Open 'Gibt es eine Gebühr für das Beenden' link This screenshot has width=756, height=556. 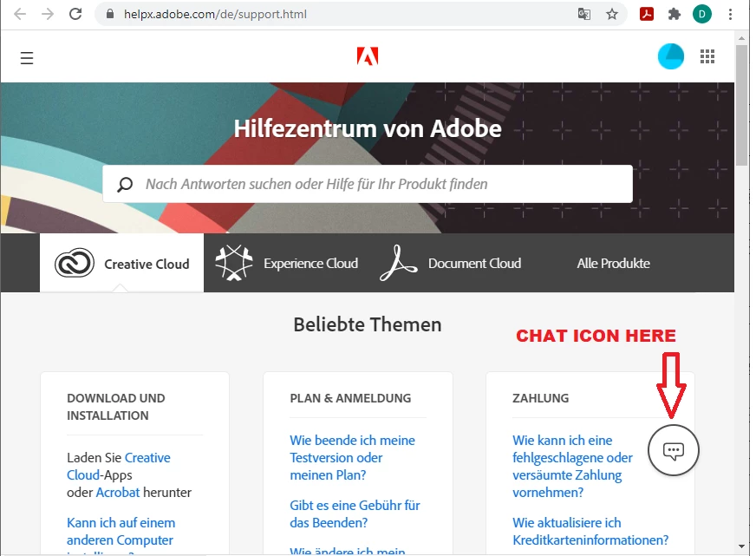click(355, 514)
